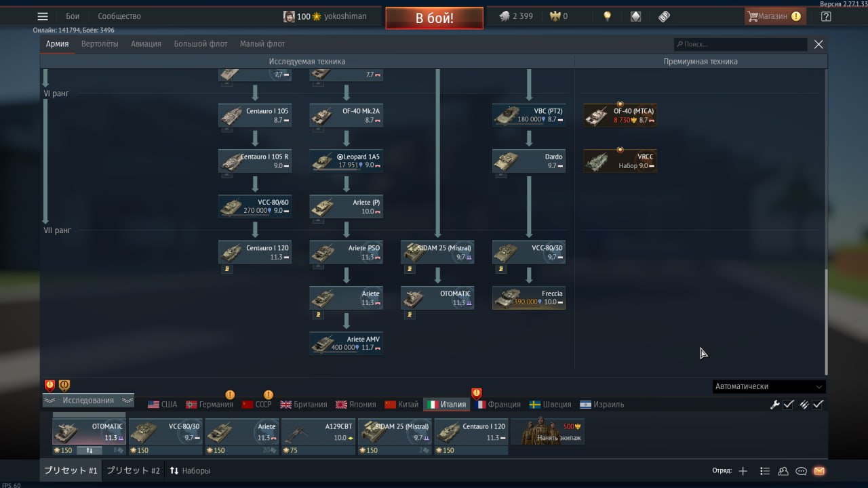Click the red alert badge above Франция
This screenshot has width=868, height=488.
(x=477, y=393)
